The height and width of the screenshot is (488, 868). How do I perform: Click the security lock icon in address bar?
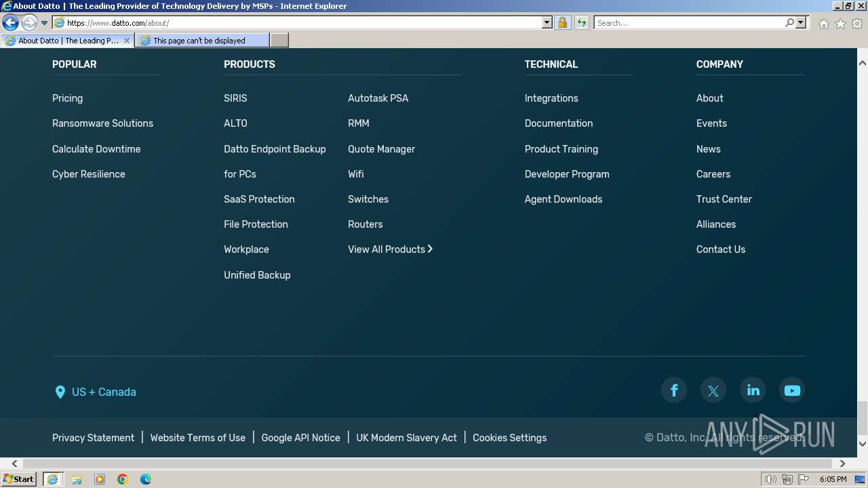pyautogui.click(x=562, y=22)
